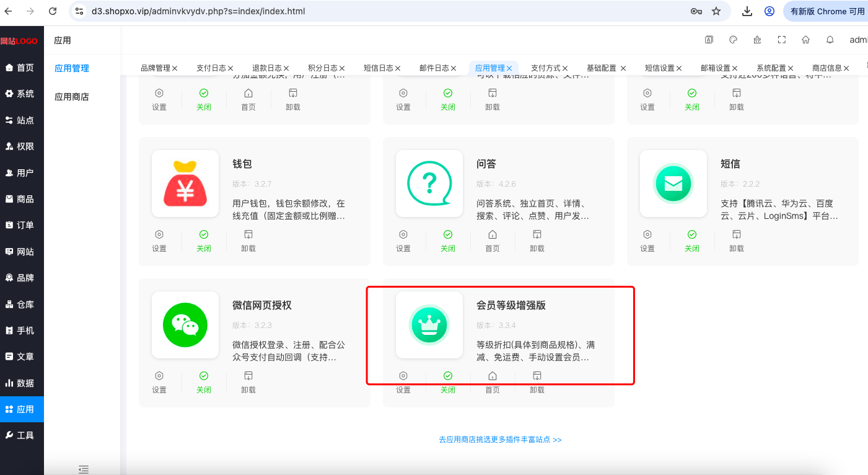The width and height of the screenshot is (868, 475).
Task: Reload the page in the browser
Action: [53, 11]
